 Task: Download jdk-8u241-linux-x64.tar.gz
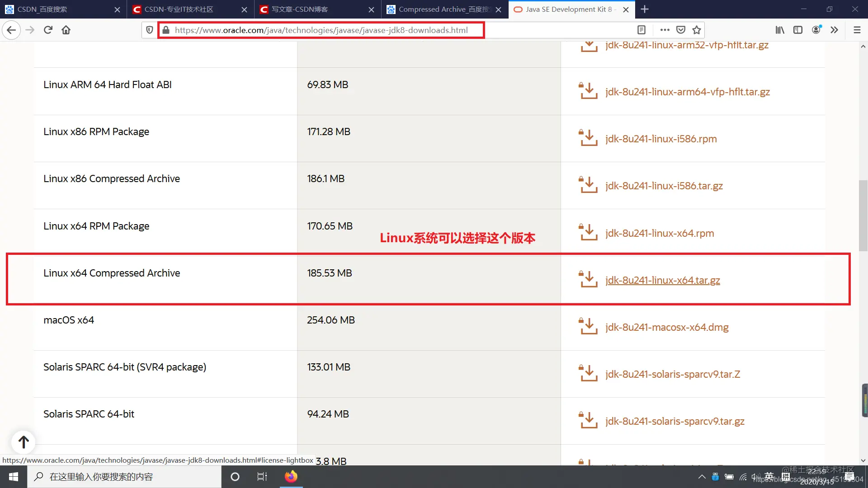[662, 280]
